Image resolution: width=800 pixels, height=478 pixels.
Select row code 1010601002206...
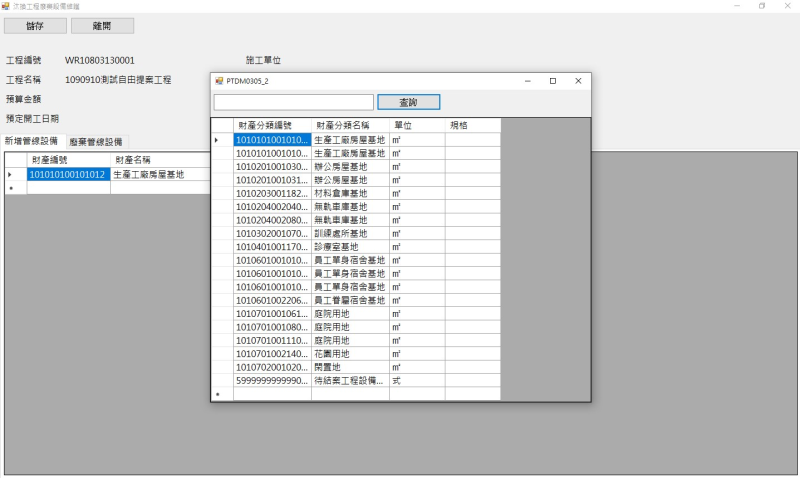pos(272,300)
